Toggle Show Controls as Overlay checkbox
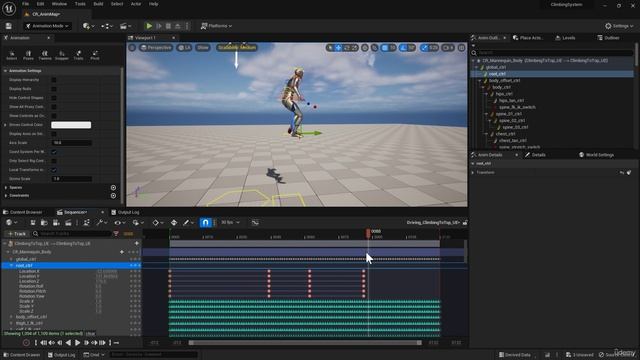This screenshot has height=360, width=640. 54,116
